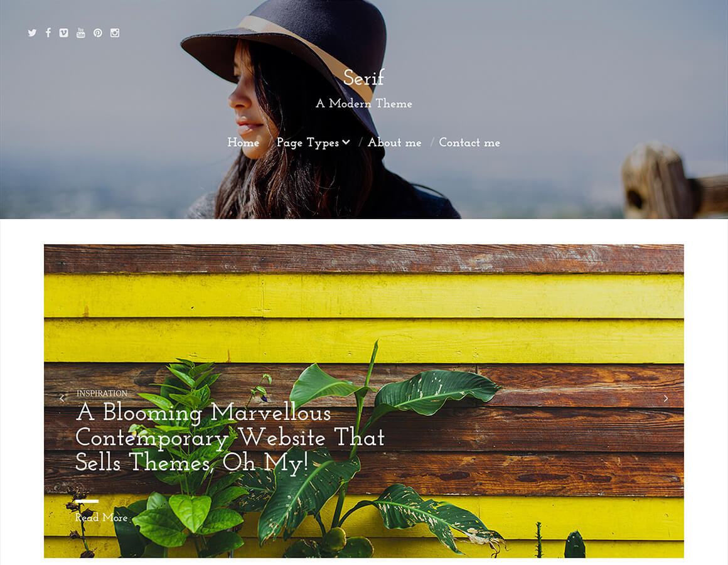Click the Serif site title
Image resolution: width=728 pixels, height=565 pixels.
(364, 78)
